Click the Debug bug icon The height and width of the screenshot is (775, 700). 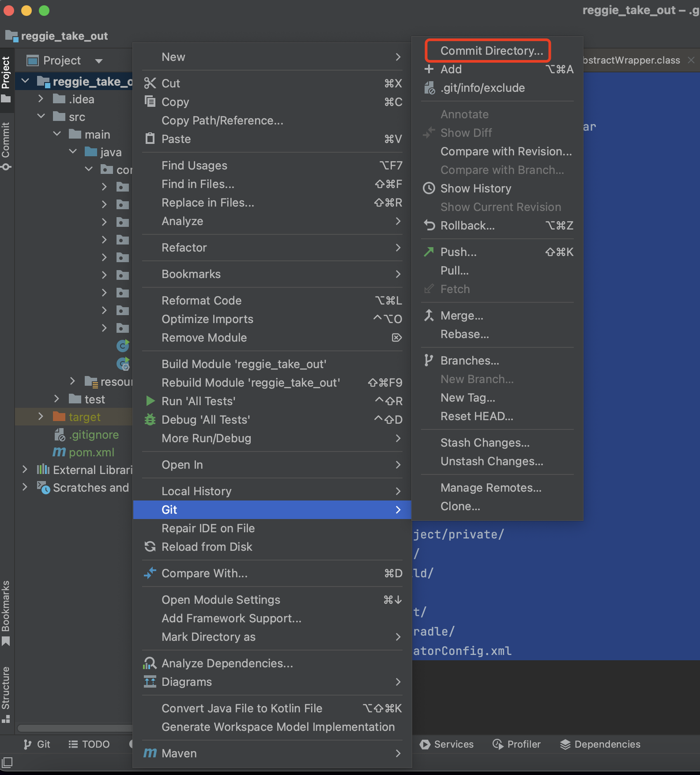coord(150,420)
